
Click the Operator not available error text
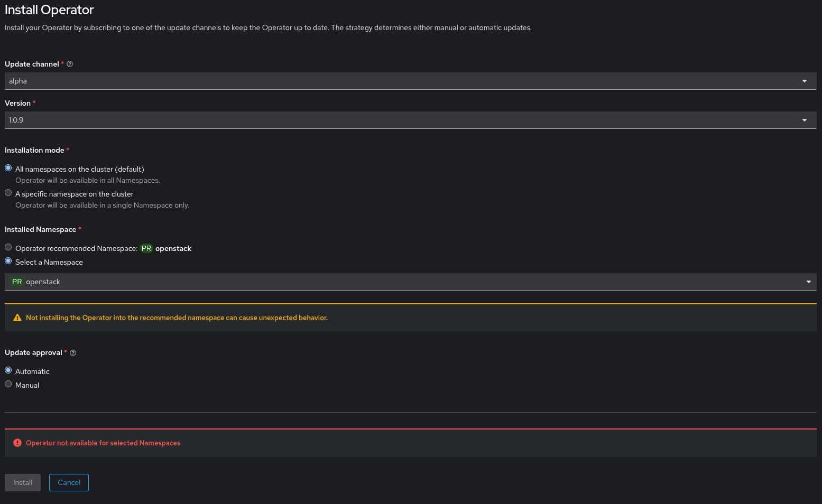[x=103, y=443]
